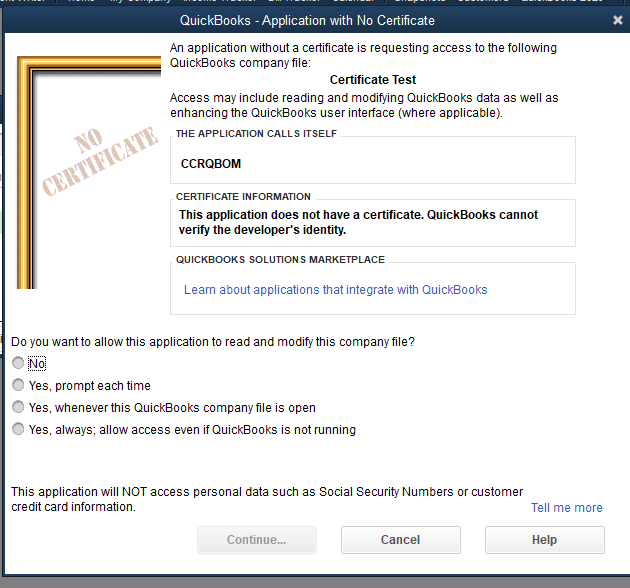
Task: Close the Application with No Certificate dialog
Action: coord(618,20)
